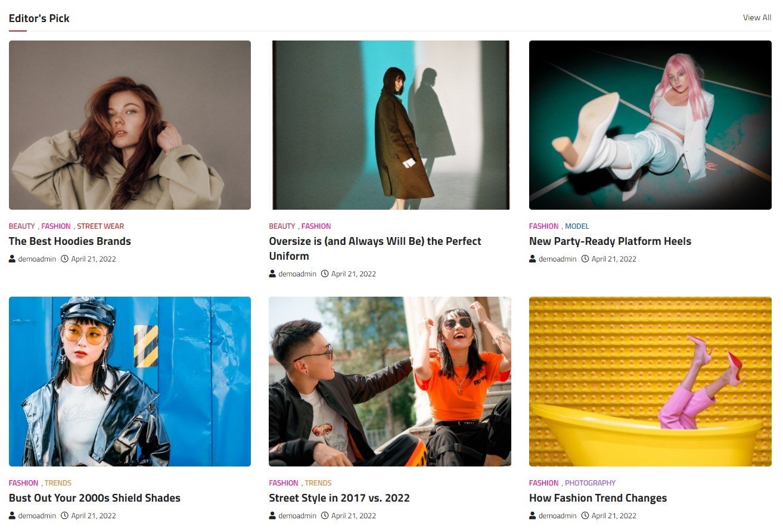Click Beauty tag under Oversize article
This screenshot has width=783, height=532.
tap(282, 226)
